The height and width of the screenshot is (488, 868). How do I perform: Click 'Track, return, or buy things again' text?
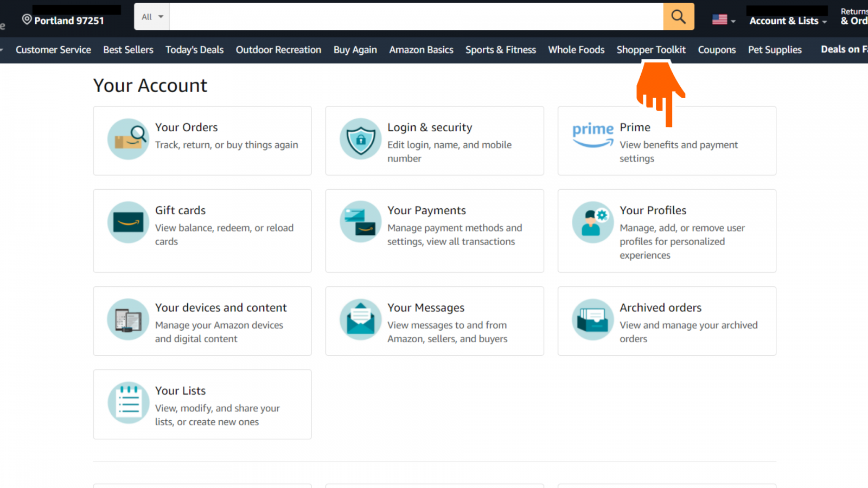226,145
